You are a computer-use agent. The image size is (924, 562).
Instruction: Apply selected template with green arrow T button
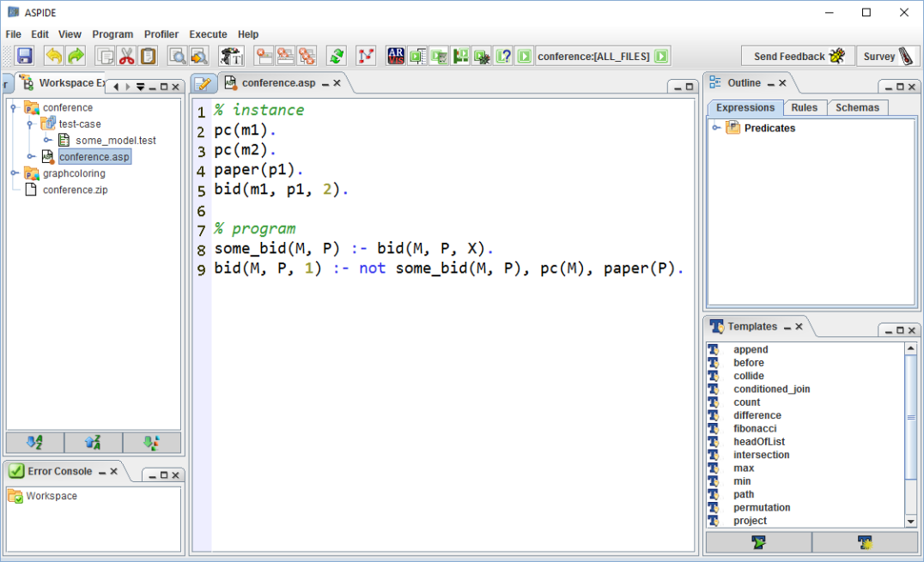(x=758, y=542)
